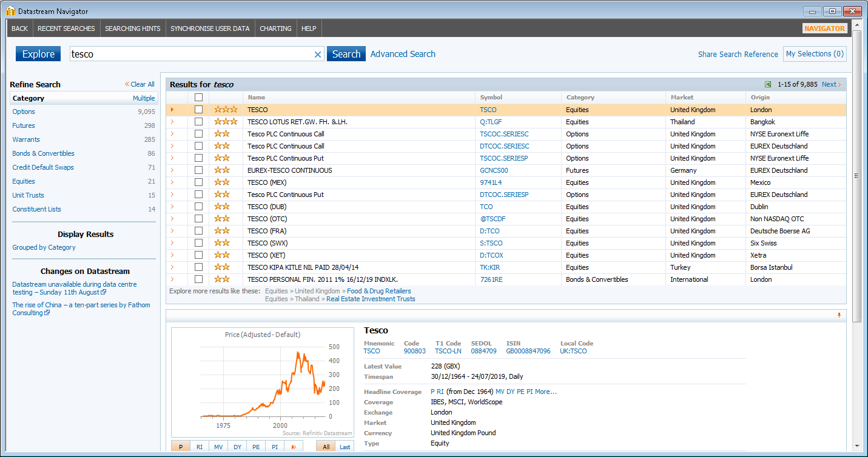Tick the checkbox for TESCO KIPA KITLE NIL PAID
Image resolution: width=868 pixels, height=457 pixels.
(198, 267)
